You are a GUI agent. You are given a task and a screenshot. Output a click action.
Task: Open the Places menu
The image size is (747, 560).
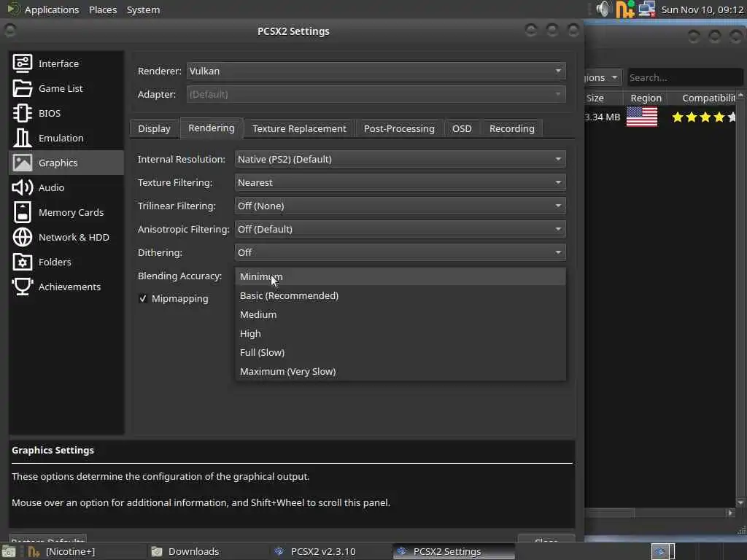(x=103, y=9)
